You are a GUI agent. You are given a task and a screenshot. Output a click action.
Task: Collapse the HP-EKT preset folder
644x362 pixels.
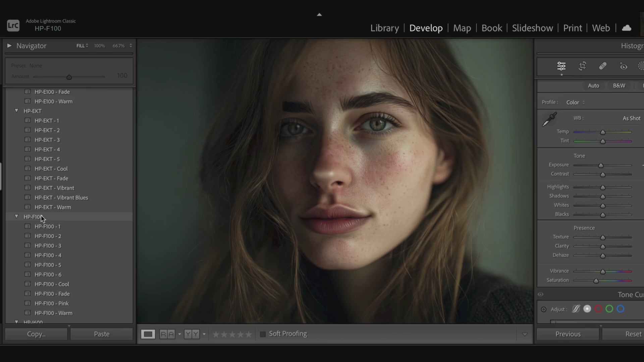[16, 111]
